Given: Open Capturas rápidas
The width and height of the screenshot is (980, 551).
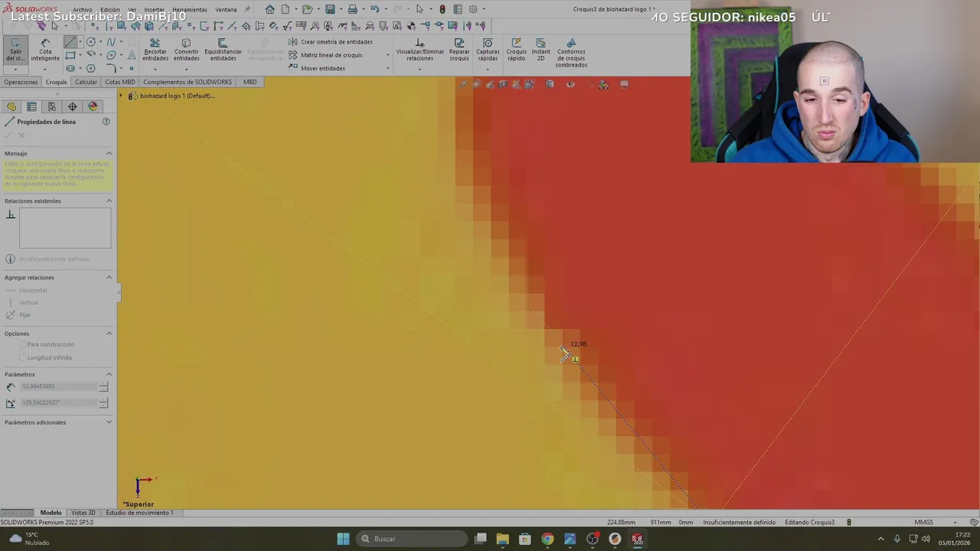Looking at the screenshot, I should tap(488, 51).
